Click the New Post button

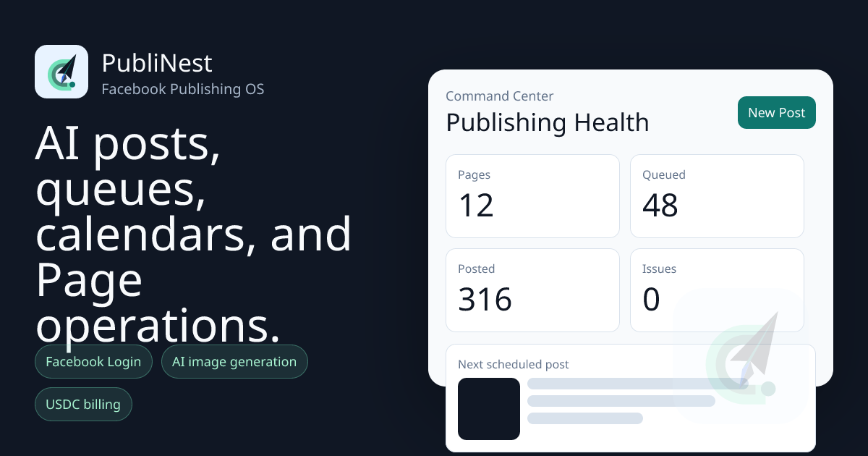click(x=777, y=113)
